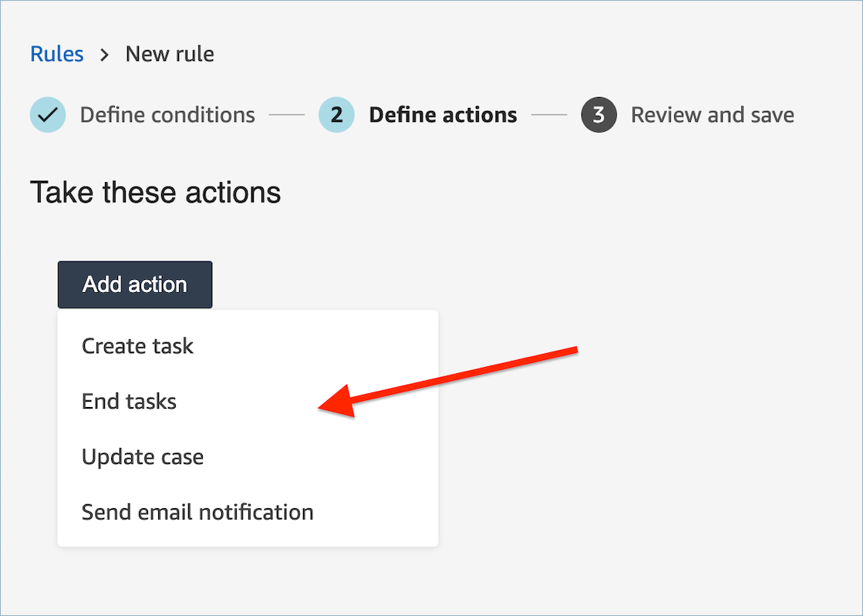Click the New rule breadcrumb label
863x616 pixels.
(x=170, y=53)
